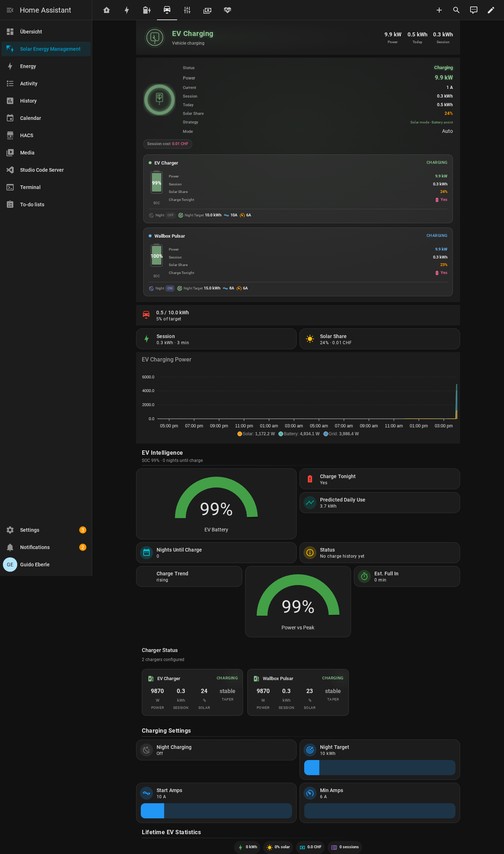Open search via magnifier icon
Image resolution: width=504 pixels, height=854 pixels.
(456, 10)
